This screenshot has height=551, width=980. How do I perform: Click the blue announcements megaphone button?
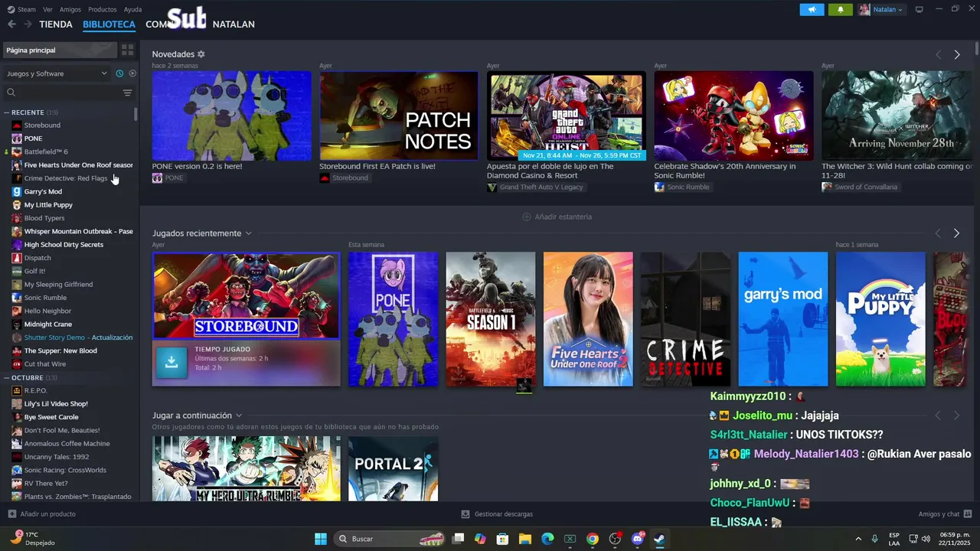point(812,9)
